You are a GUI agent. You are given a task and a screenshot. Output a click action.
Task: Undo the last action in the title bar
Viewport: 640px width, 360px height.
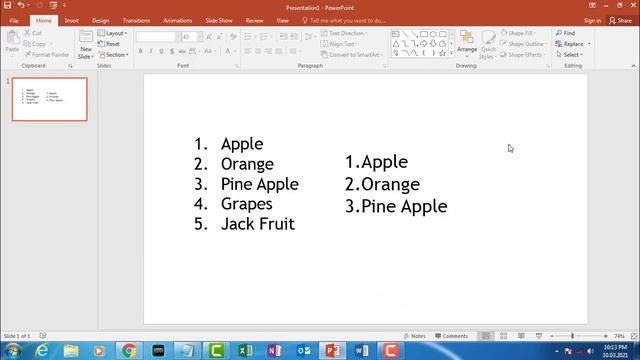[20, 5]
